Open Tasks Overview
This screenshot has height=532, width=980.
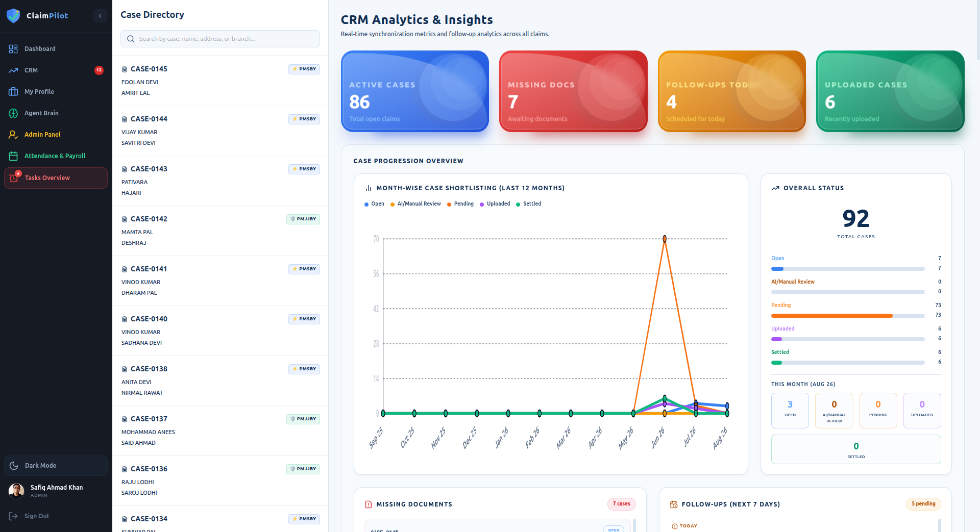[x=56, y=178]
